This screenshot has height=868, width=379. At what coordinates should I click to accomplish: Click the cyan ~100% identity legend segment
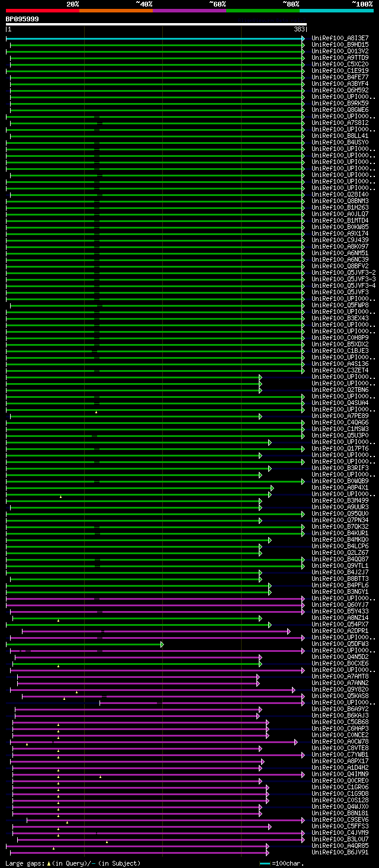(336, 10)
